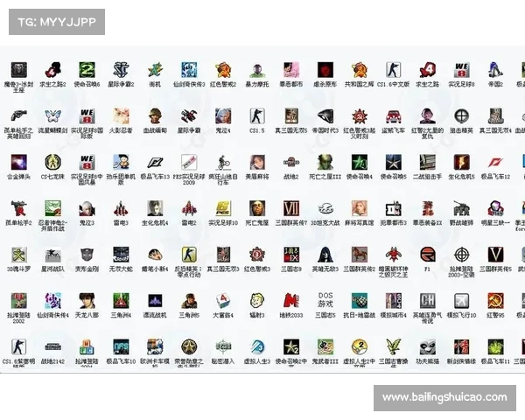This screenshot has height=420, width=525.
Task: Select the 鬼泣3 icon
Action: coord(87,208)
